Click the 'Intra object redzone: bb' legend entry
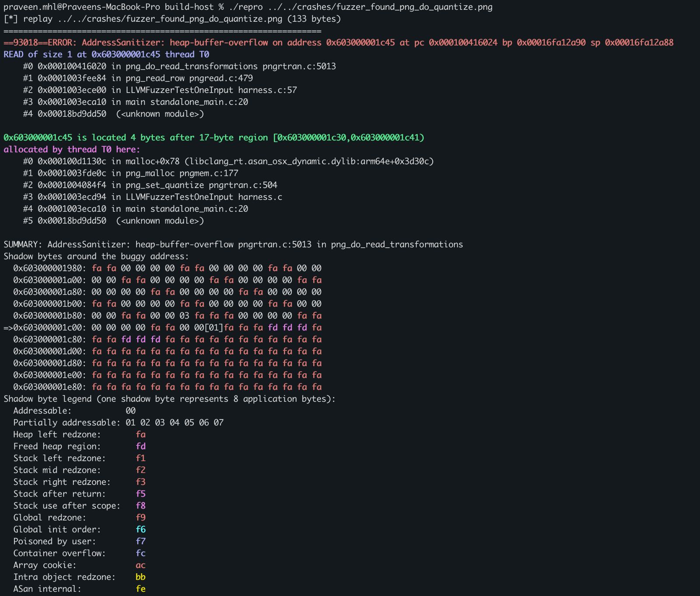 [79, 577]
